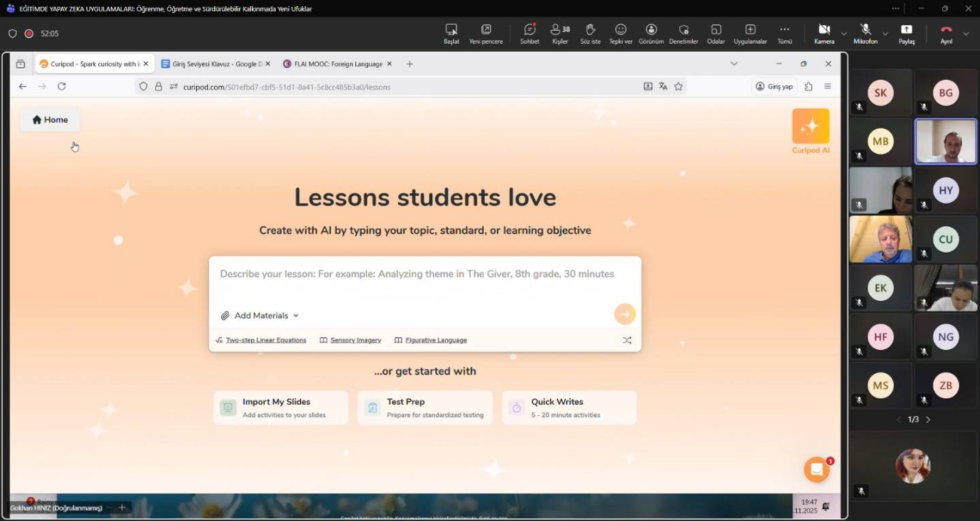Unmute the Mikrofon
980x521 pixels.
pyautogui.click(x=865, y=33)
